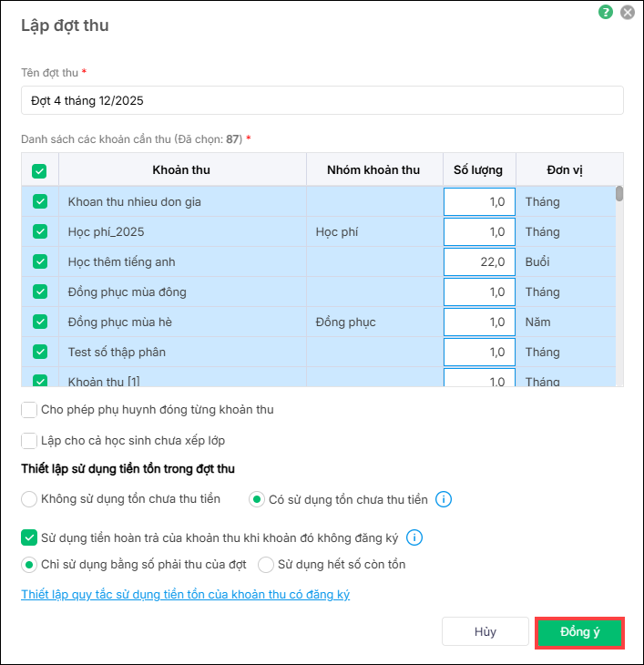
Task: Select Không sử dụng tồn chưa thu tiền
Action: (x=30, y=499)
